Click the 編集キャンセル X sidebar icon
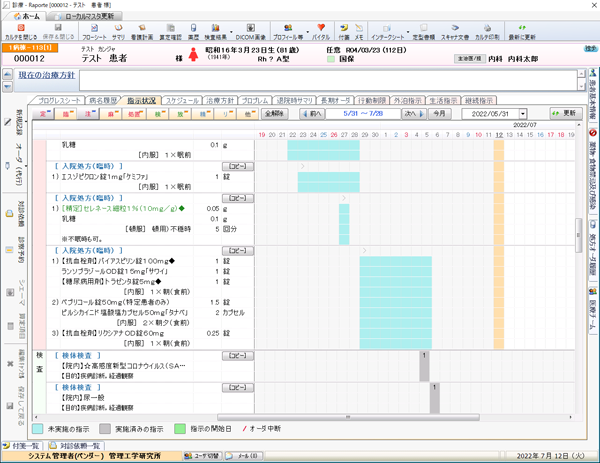The height and width of the screenshot is (463, 600). click(10, 364)
